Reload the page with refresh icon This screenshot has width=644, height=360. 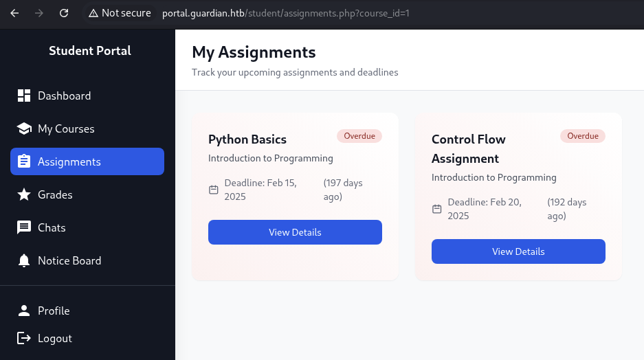(64, 13)
